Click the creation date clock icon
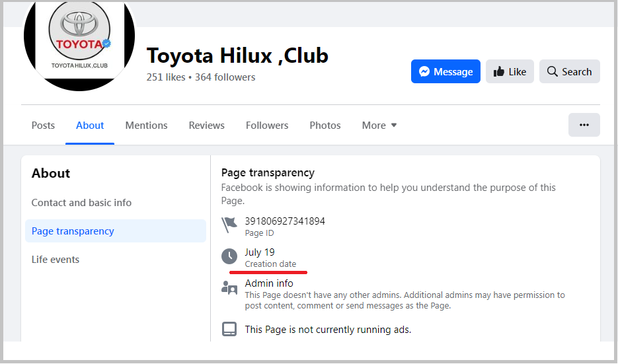 point(229,256)
